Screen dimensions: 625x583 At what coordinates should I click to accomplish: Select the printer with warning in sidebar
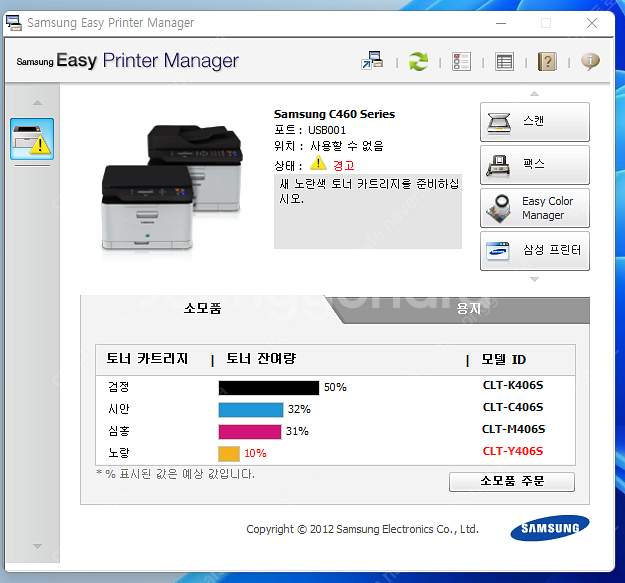click(x=32, y=139)
